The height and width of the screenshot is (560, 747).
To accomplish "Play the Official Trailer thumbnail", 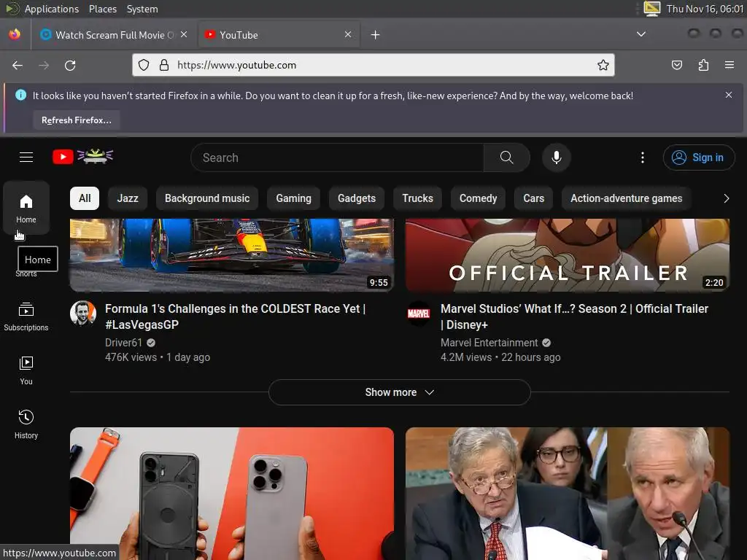I will [x=567, y=254].
